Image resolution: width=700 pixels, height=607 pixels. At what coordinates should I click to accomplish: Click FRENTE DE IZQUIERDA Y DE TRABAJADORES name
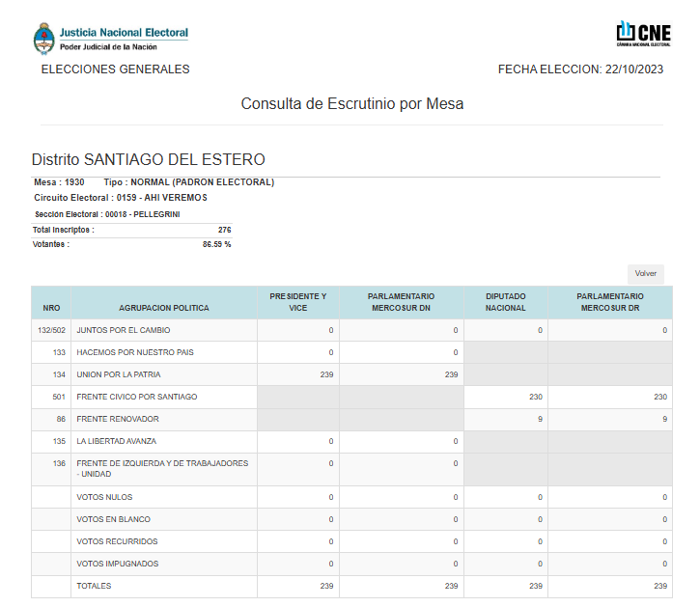tap(162, 469)
